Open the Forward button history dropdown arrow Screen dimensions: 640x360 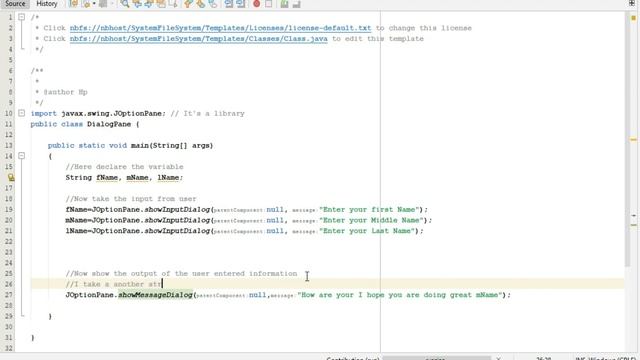point(112,4)
